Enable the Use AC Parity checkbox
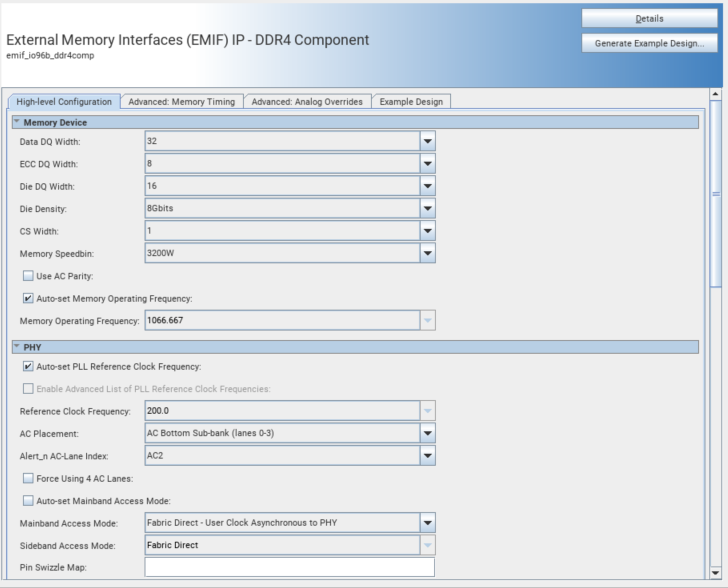The height and width of the screenshot is (588, 728). [x=28, y=276]
